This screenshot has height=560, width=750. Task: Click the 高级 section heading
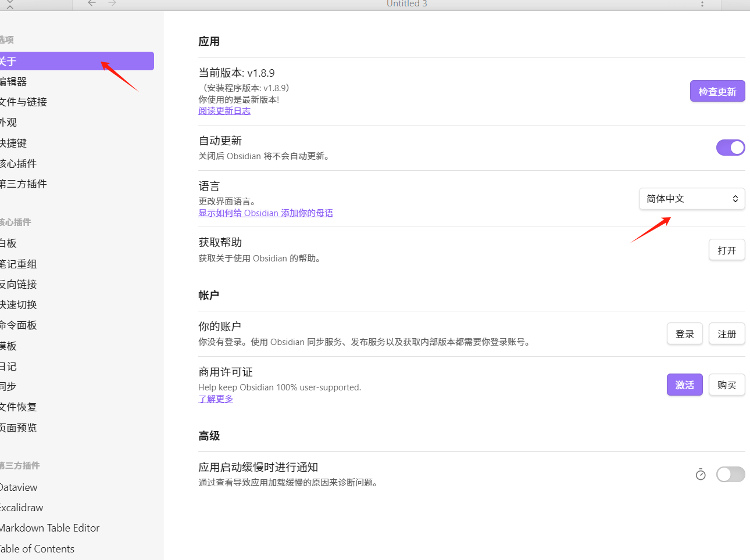click(209, 436)
